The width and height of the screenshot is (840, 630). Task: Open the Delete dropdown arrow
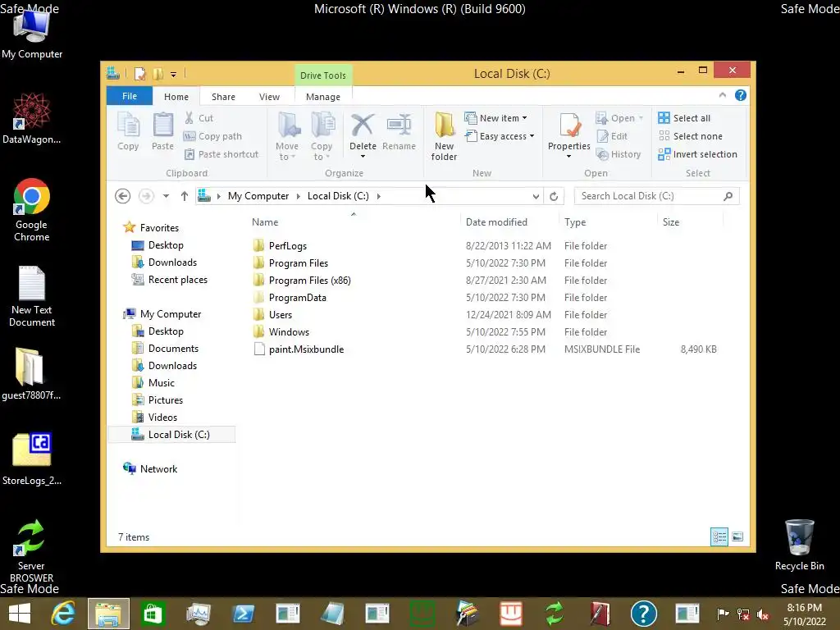click(363, 157)
